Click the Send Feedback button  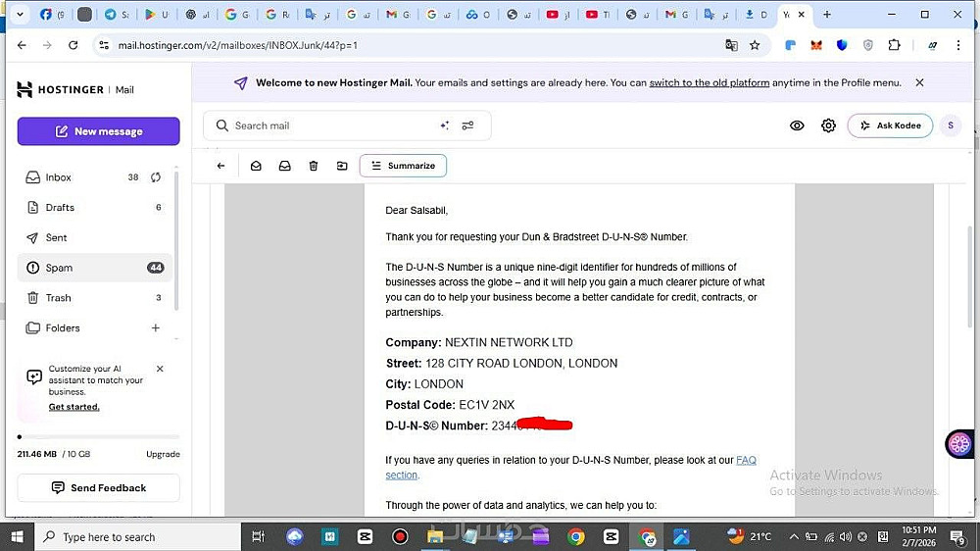(99, 488)
